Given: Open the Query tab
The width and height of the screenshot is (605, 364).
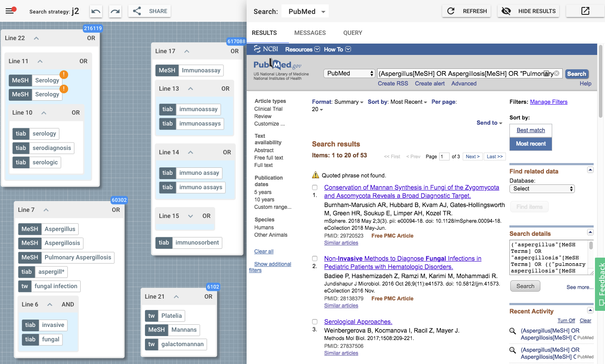Looking at the screenshot, I should tap(352, 33).
